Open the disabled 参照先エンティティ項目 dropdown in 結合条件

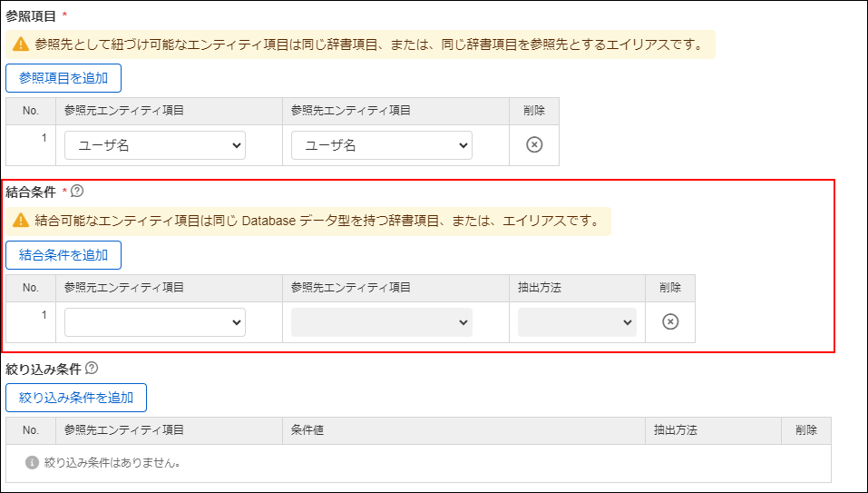point(382,322)
